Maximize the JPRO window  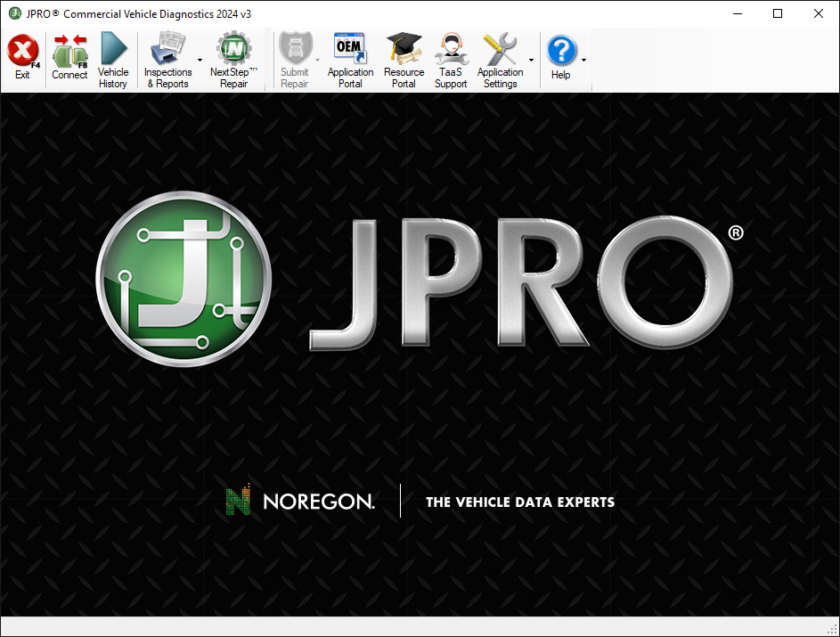(x=778, y=13)
